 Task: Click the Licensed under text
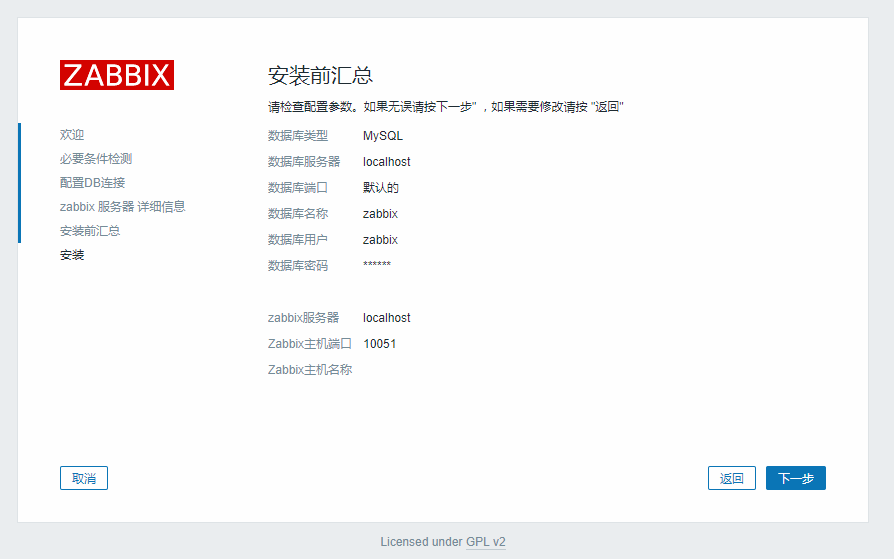click(x=421, y=542)
